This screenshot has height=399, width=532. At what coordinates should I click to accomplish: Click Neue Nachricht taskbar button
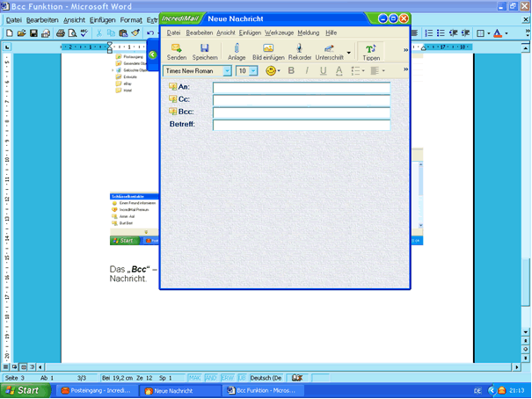pos(180,390)
